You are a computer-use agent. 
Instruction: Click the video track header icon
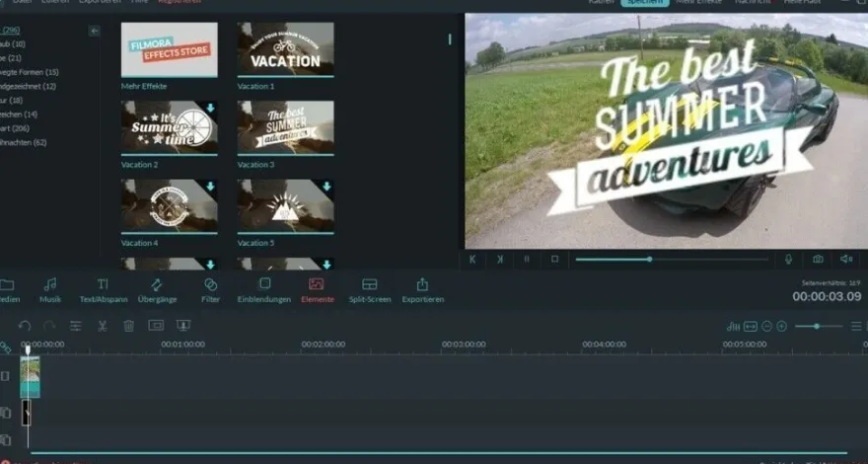(x=5, y=376)
